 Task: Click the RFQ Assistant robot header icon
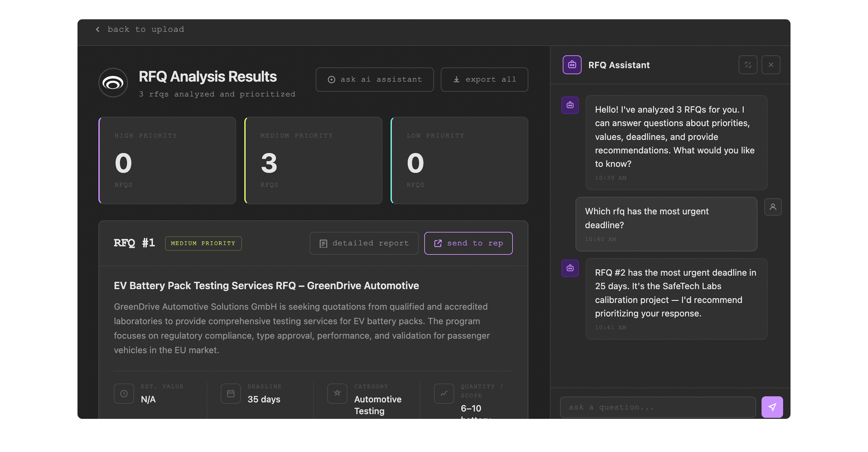click(572, 65)
